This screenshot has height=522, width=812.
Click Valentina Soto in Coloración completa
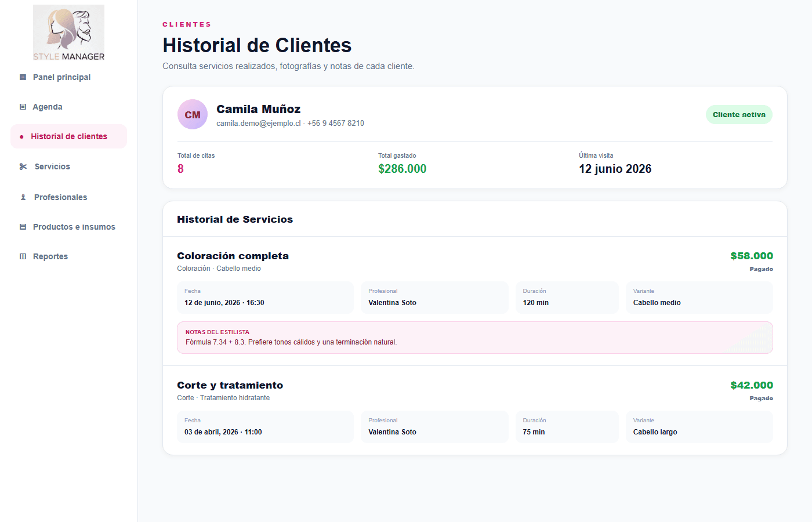tap(393, 303)
